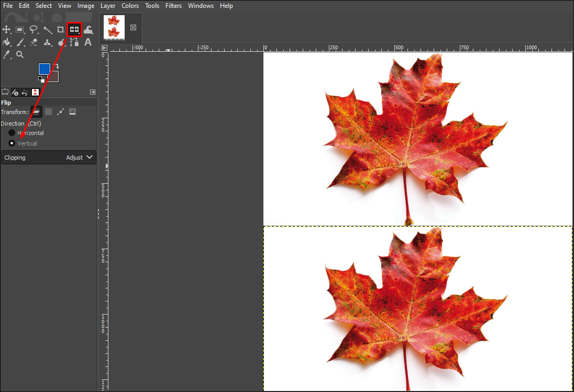Reset colors to default black and white
The width and height of the screenshot is (574, 392).
click(41, 80)
